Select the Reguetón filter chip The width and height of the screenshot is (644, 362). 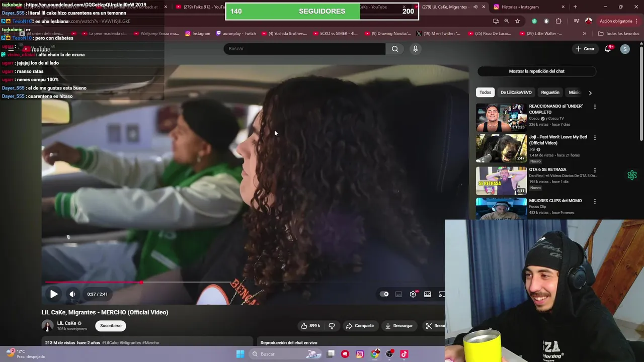point(550,93)
